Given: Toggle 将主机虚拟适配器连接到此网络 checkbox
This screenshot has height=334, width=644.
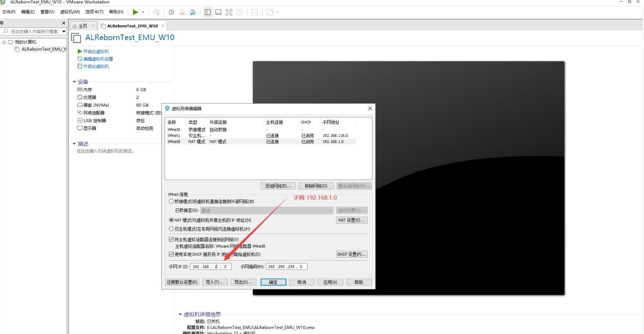Looking at the screenshot, I should (171, 239).
